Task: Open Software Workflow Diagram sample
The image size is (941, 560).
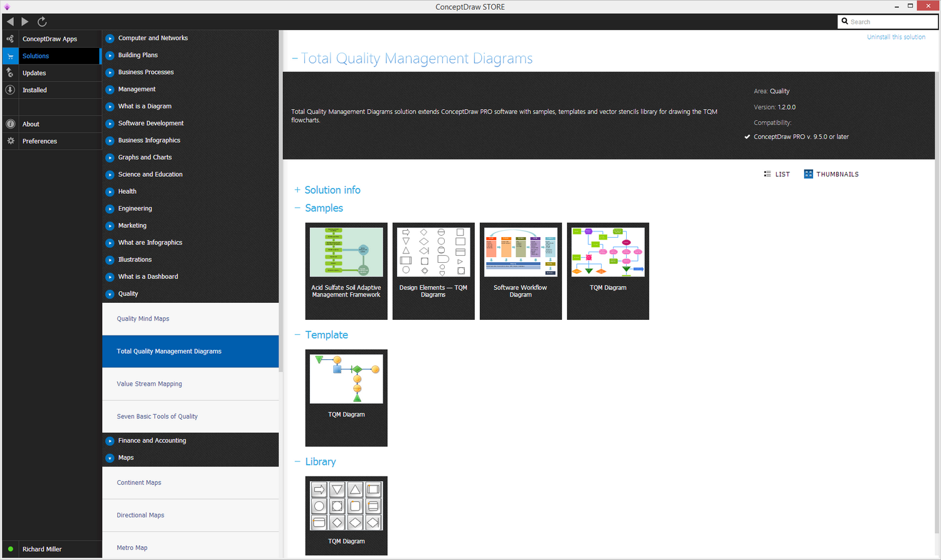Action: coord(521,271)
